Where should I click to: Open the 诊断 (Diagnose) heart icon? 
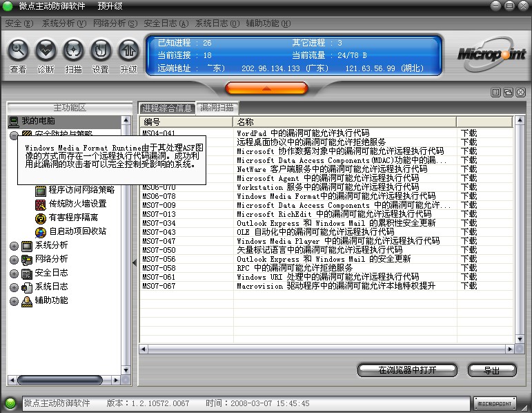(46, 50)
